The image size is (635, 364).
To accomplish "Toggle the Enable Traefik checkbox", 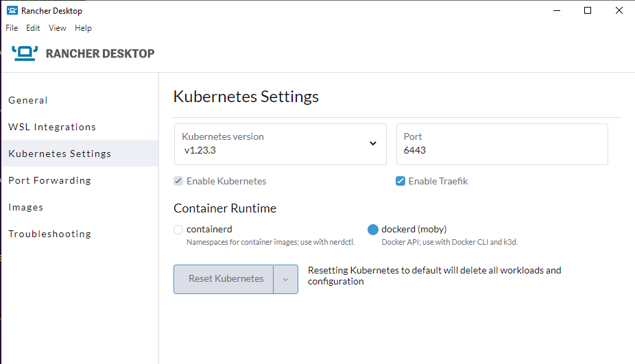I will tap(400, 181).
